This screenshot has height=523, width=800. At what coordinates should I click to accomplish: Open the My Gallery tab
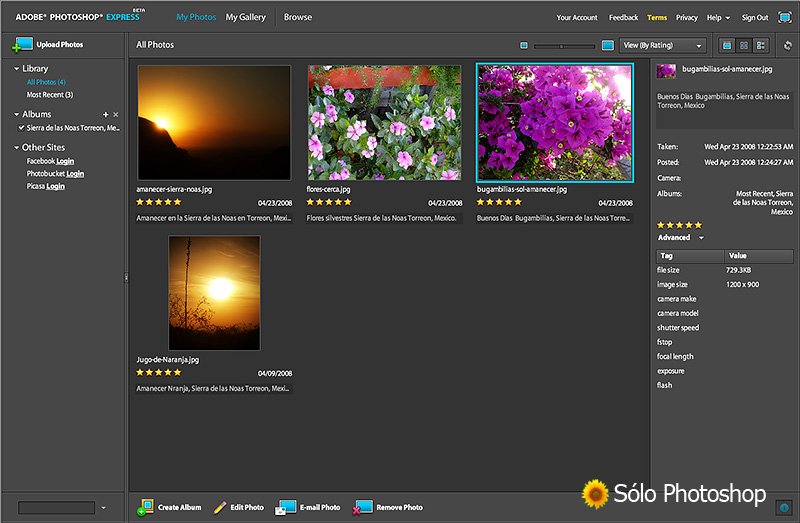245,17
